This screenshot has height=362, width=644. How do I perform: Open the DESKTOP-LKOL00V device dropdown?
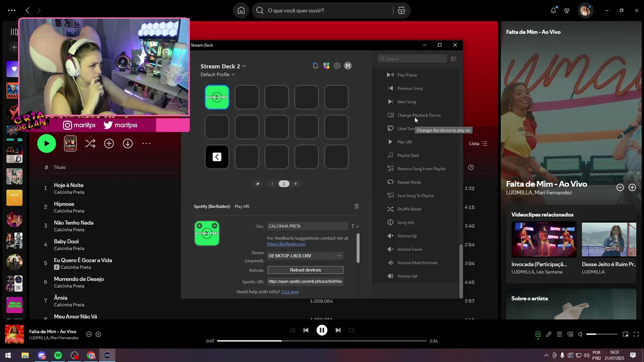click(305, 256)
